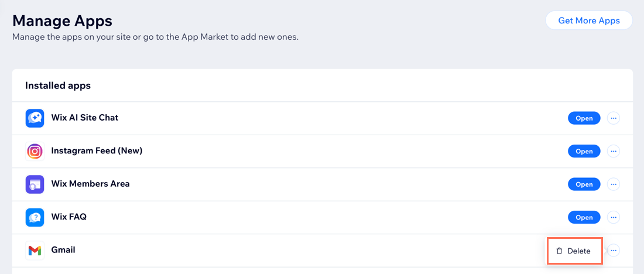This screenshot has width=644, height=274.
Task: Click the Gmail app icon
Action: 35,251
